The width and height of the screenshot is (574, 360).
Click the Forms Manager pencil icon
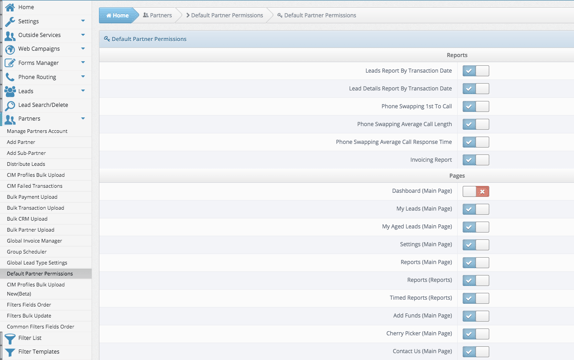pyautogui.click(x=10, y=63)
